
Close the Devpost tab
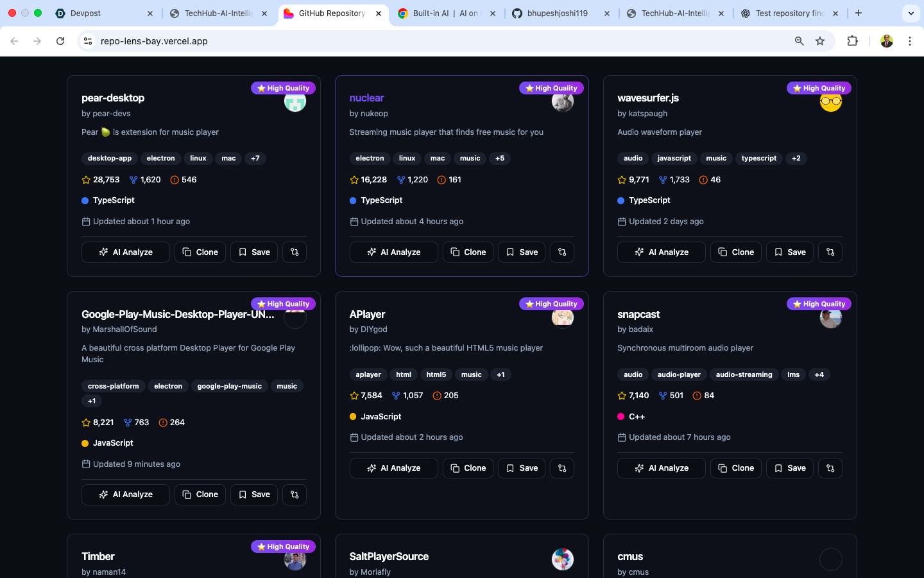tap(150, 13)
